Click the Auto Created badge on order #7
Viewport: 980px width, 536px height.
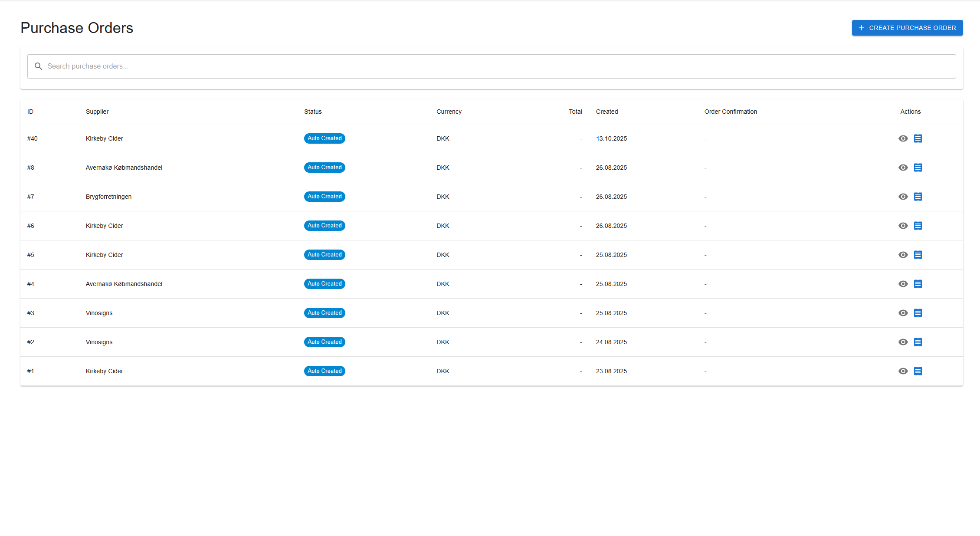324,196
